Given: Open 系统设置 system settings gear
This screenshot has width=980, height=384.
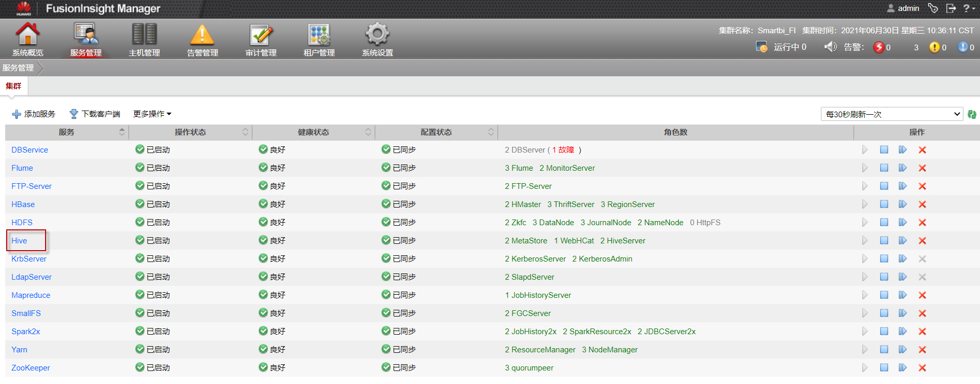Looking at the screenshot, I should 377,40.
